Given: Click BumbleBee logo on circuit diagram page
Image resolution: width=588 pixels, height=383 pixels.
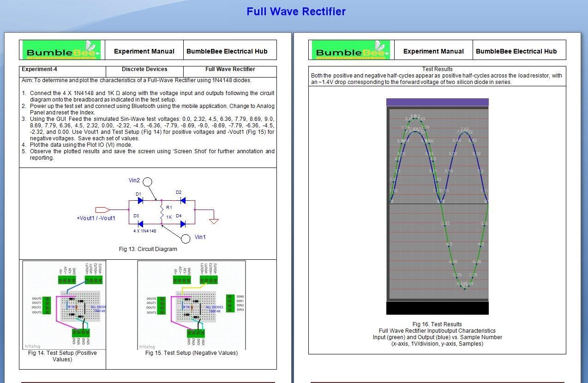Looking at the screenshot, I should 61,50.
